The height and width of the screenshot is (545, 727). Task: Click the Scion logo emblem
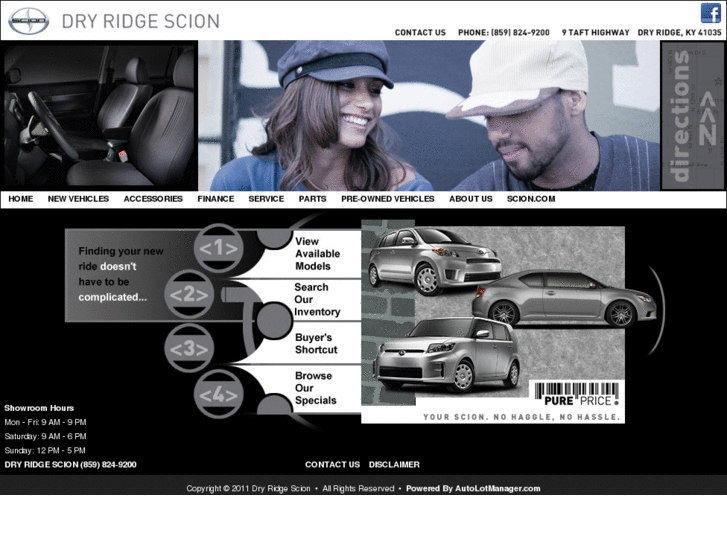[x=29, y=21]
